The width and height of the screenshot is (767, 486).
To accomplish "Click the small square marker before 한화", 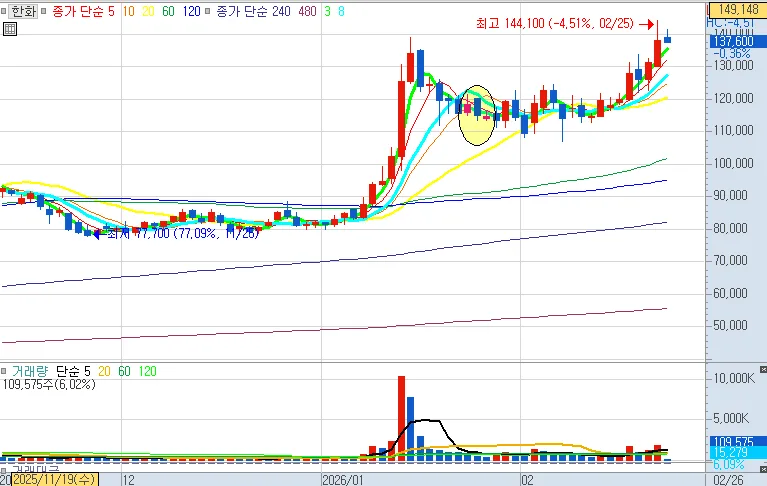I will pyautogui.click(x=5, y=11).
